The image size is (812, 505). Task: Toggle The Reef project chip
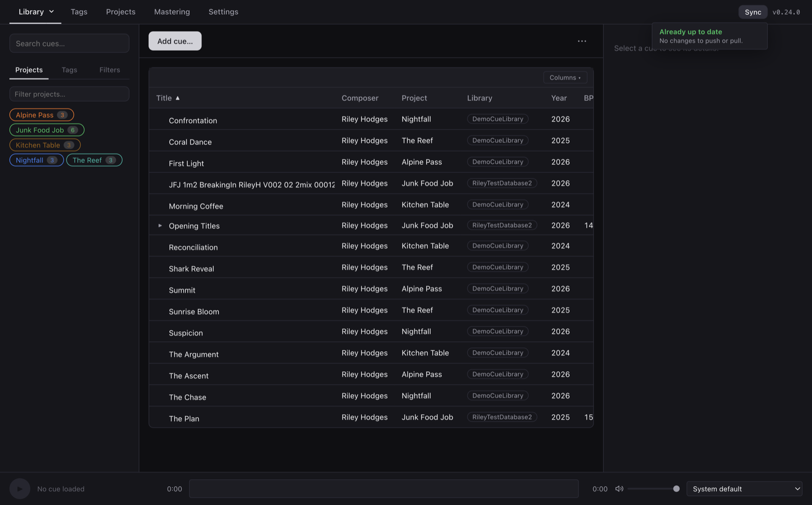(94, 160)
